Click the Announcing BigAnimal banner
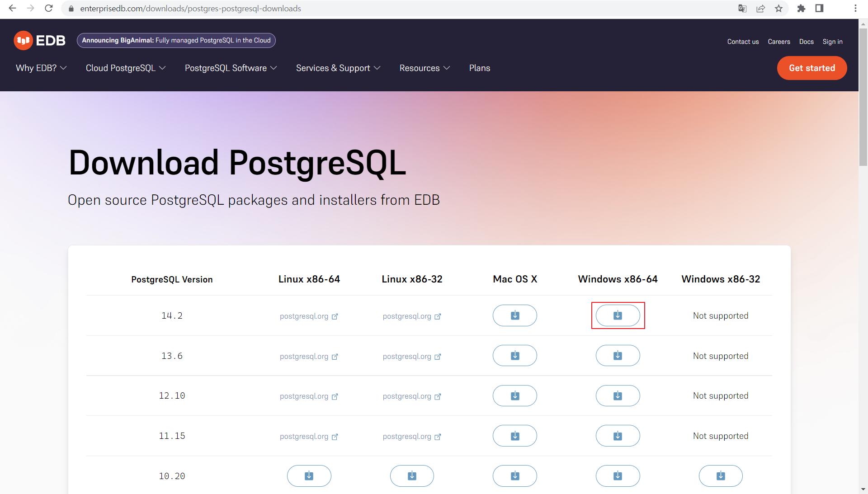This screenshot has width=868, height=494. pyautogui.click(x=176, y=40)
